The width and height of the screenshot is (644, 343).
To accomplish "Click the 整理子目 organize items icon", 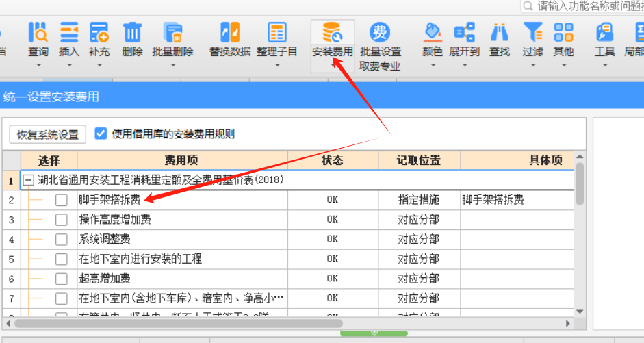I will pos(276,33).
